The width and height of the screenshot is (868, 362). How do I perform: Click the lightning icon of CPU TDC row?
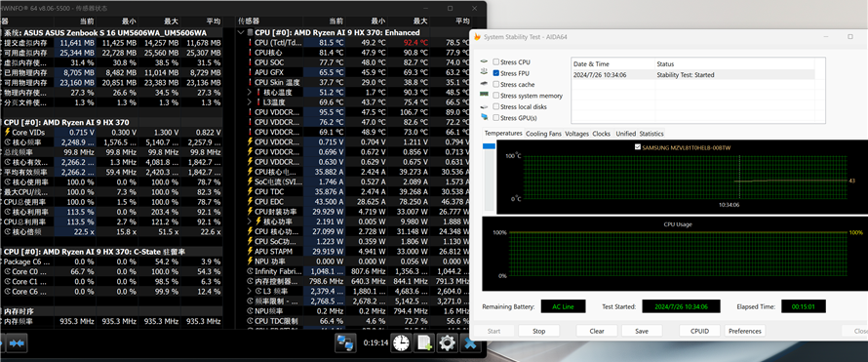(x=251, y=191)
